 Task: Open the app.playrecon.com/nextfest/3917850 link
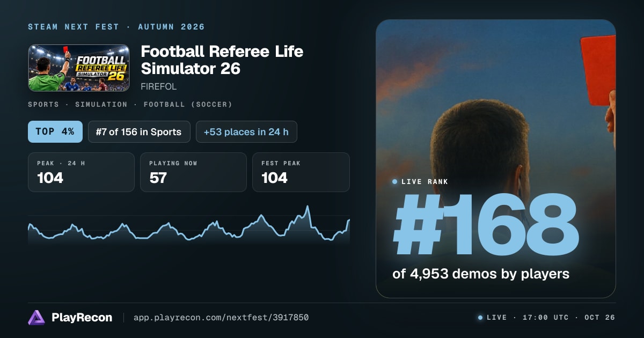click(221, 318)
